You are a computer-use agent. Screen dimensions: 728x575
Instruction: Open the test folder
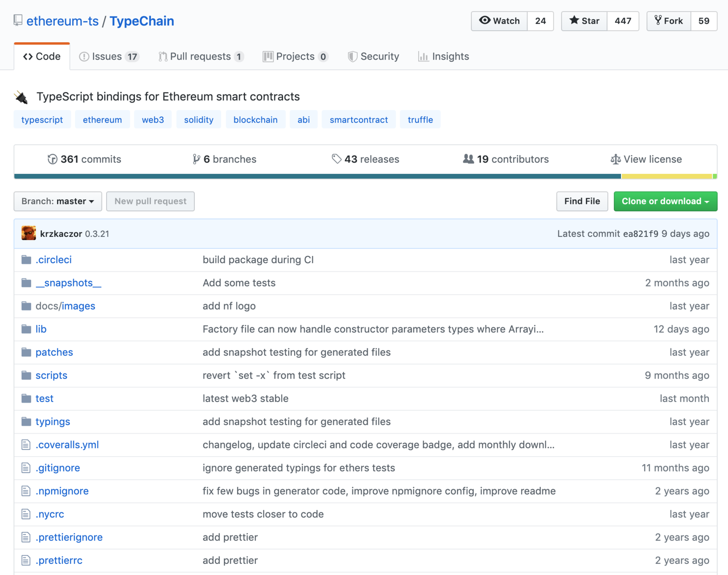click(44, 398)
